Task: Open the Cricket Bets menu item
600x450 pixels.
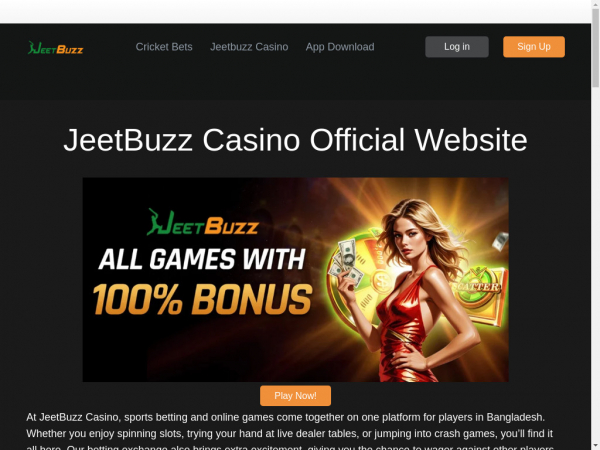Action: point(164,47)
